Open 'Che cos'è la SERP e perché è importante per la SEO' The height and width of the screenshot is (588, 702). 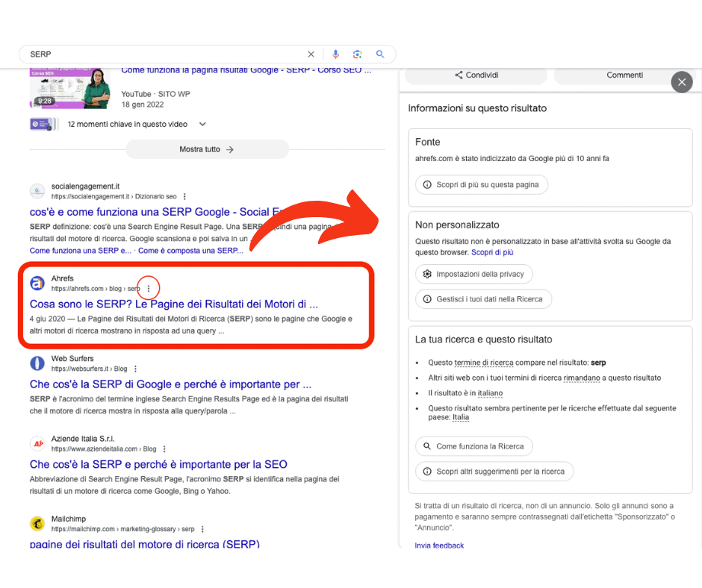[158, 464]
